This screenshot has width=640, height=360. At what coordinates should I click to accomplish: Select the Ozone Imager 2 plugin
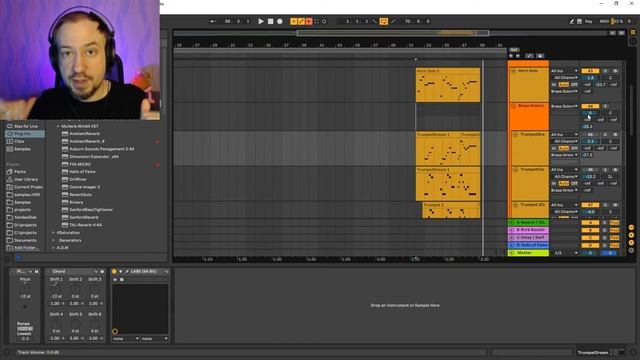(84, 187)
